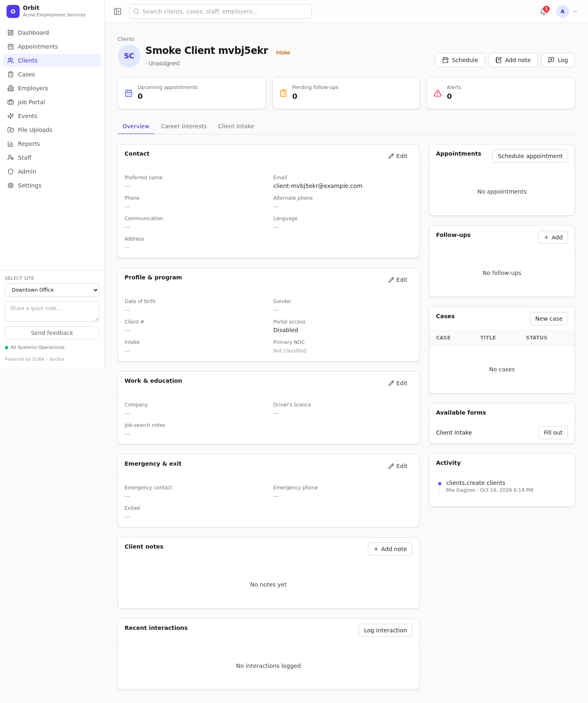Viewport: 588px width, 703px height.
Task: Switch to the Overview tab
Action: pos(136,126)
